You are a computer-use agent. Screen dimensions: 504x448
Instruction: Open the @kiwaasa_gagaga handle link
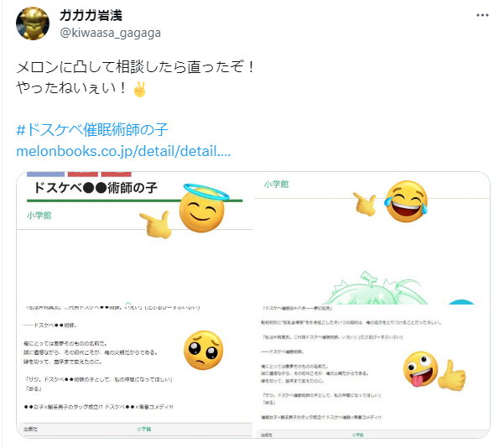click(x=110, y=33)
